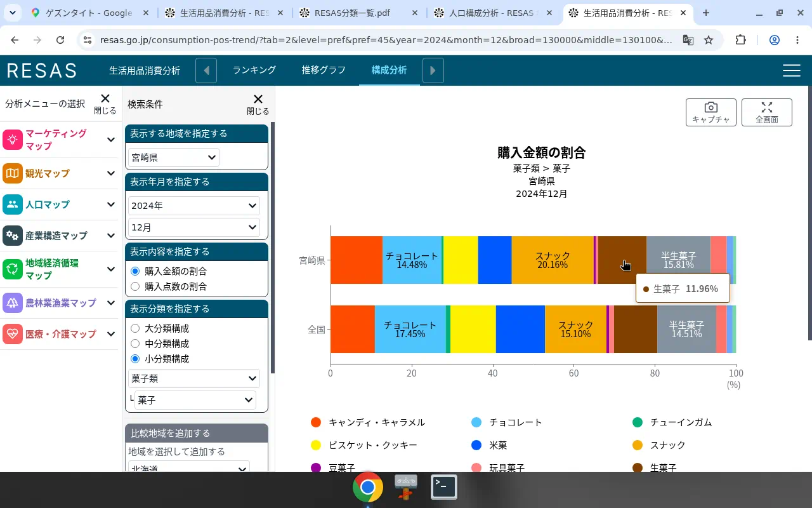Click the 農林業漁業マップ icon
This screenshot has height=508, width=812.
pos(13,303)
